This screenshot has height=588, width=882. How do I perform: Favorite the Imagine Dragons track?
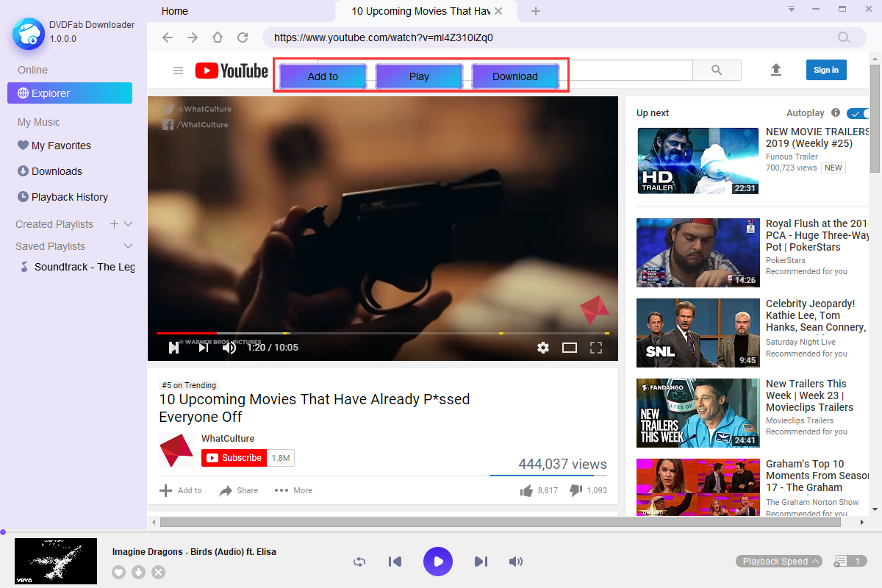pos(118,572)
